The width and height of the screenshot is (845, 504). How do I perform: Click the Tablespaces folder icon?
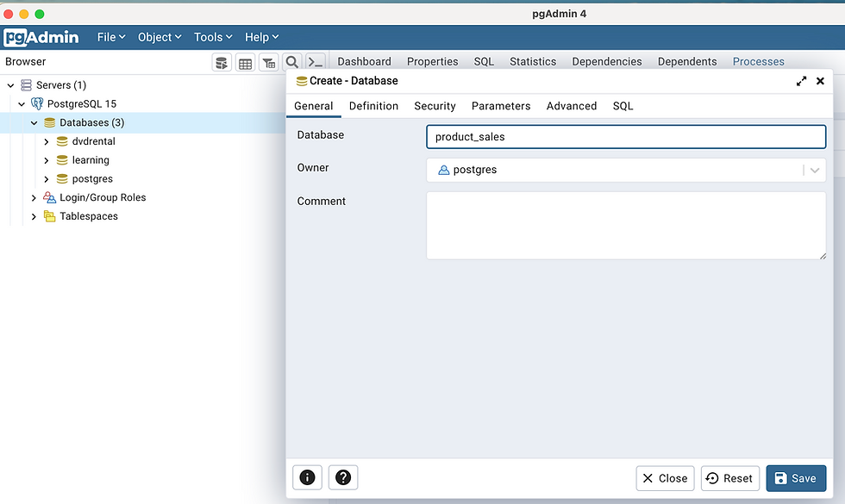point(50,216)
